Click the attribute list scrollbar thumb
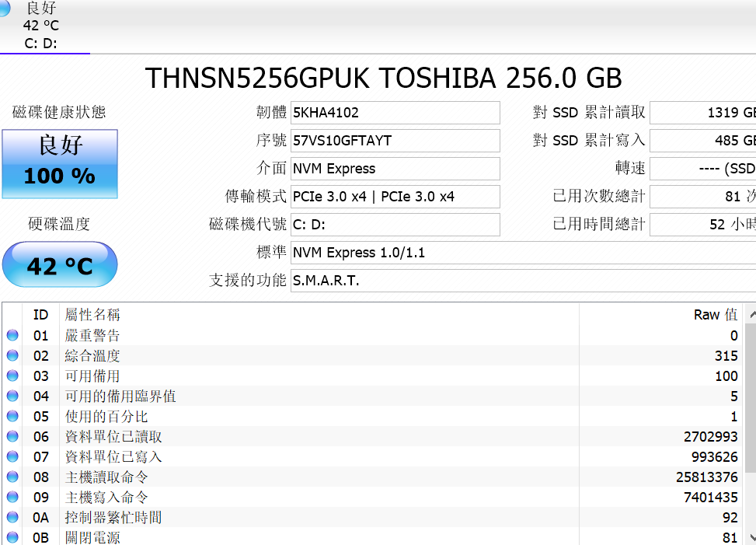This screenshot has width=756, height=545. (751, 398)
